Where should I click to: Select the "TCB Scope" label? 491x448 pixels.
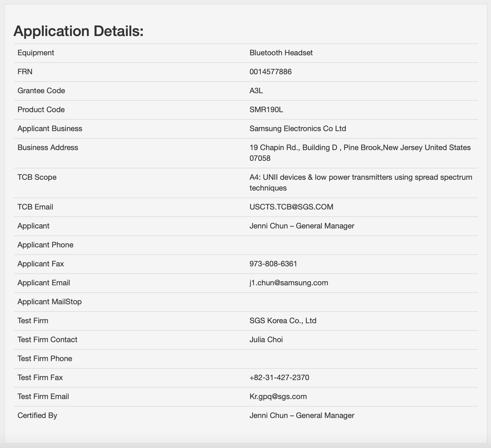[37, 177]
